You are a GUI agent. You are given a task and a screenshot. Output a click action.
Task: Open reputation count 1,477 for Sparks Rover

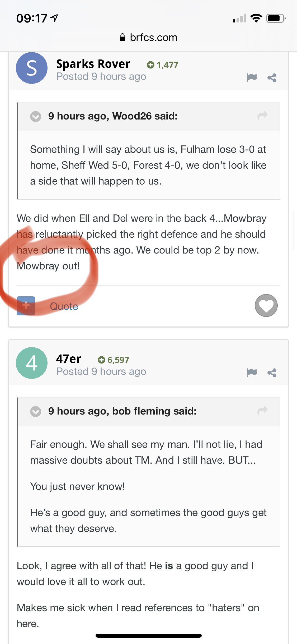coord(163,65)
